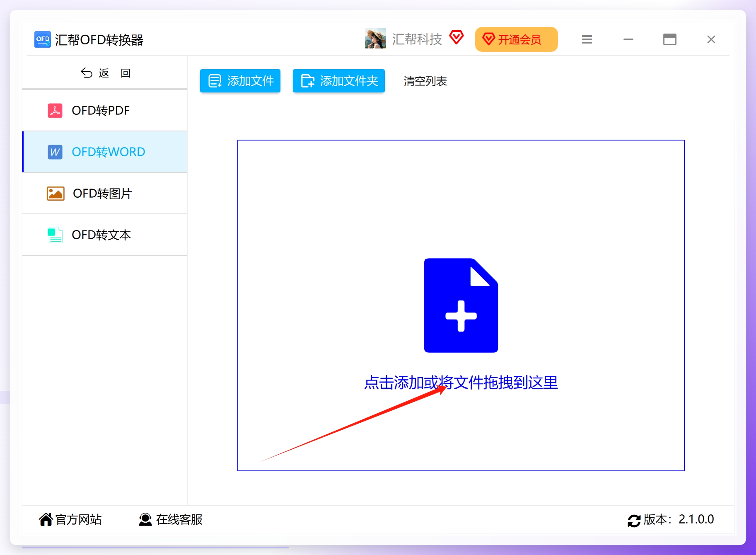Open 在线客服 support

[171, 519]
